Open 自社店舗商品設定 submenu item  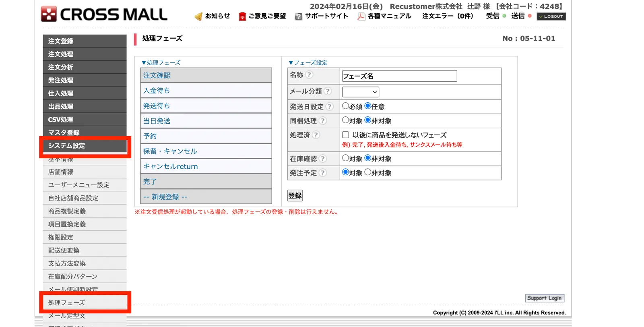click(85, 198)
